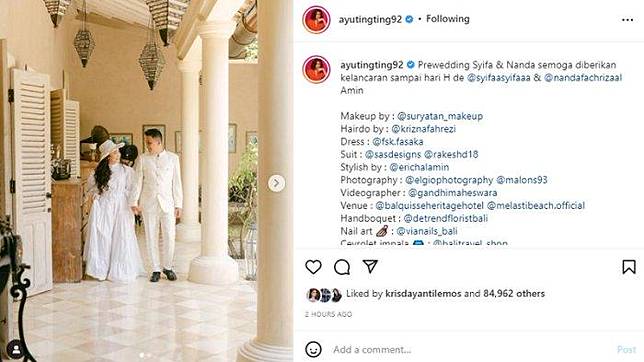Like the post with the heart icon
This screenshot has width=644, height=362.
click(313, 267)
